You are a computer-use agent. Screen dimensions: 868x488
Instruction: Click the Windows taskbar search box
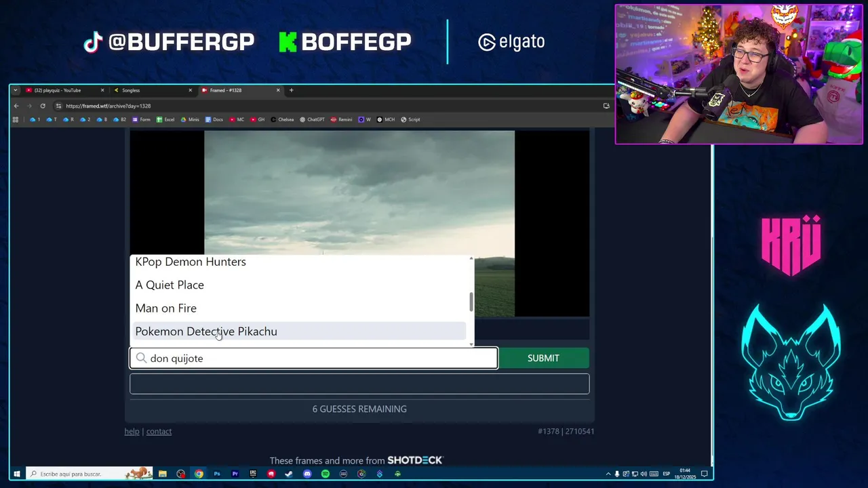point(90,474)
